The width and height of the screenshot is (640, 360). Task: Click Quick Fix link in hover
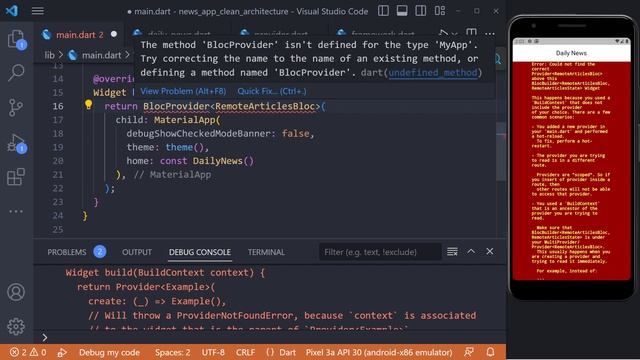pos(272,91)
